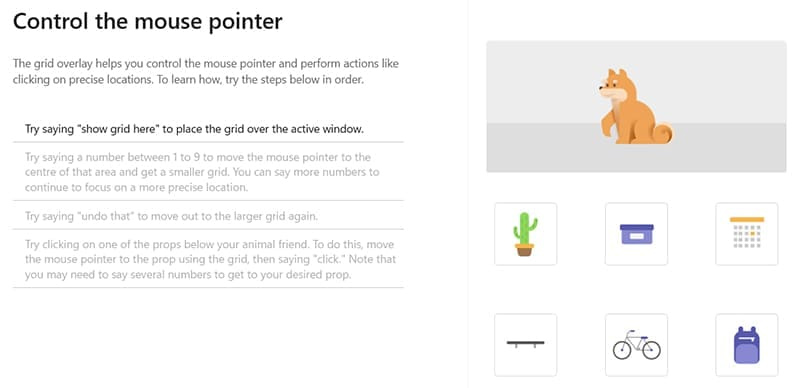Choose the purple storage box prop
The height and width of the screenshot is (388, 800).
pos(636,234)
